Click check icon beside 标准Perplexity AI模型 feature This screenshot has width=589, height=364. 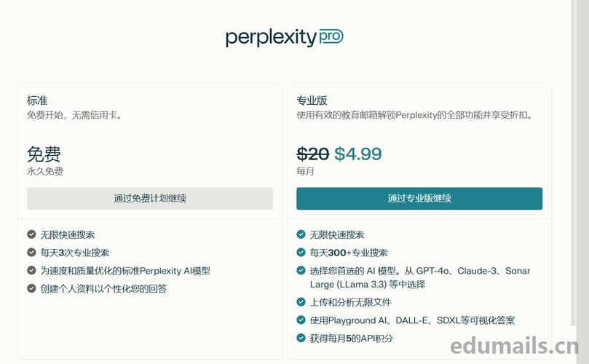tap(31, 270)
